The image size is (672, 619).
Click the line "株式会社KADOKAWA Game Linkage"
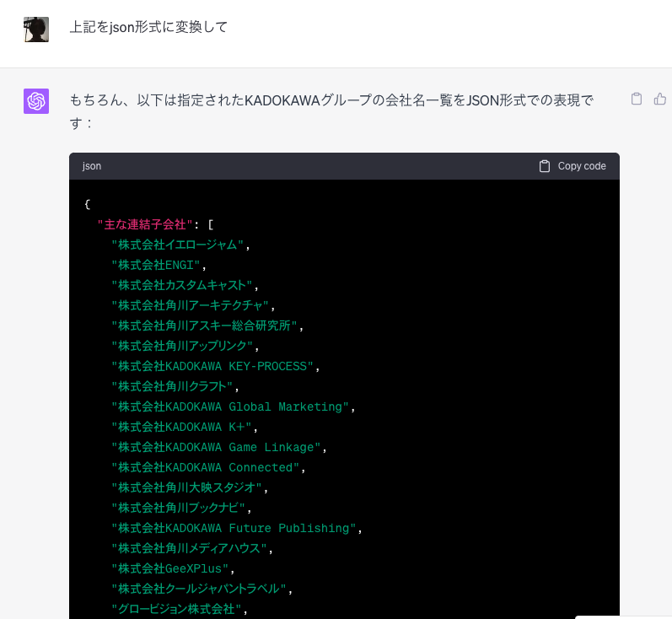[217, 447]
